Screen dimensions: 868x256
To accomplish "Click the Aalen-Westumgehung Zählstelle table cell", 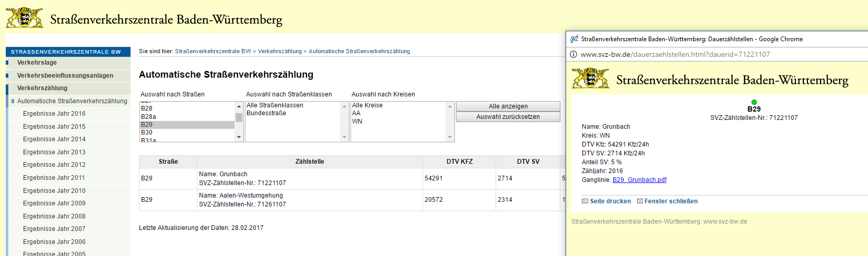I will point(310,200).
